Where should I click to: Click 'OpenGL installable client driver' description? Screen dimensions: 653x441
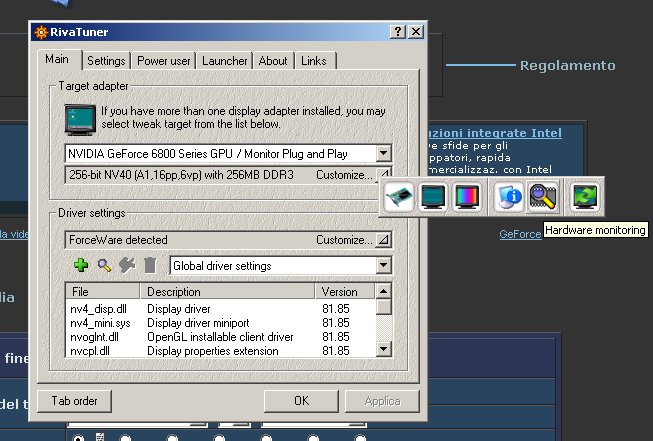(220, 336)
